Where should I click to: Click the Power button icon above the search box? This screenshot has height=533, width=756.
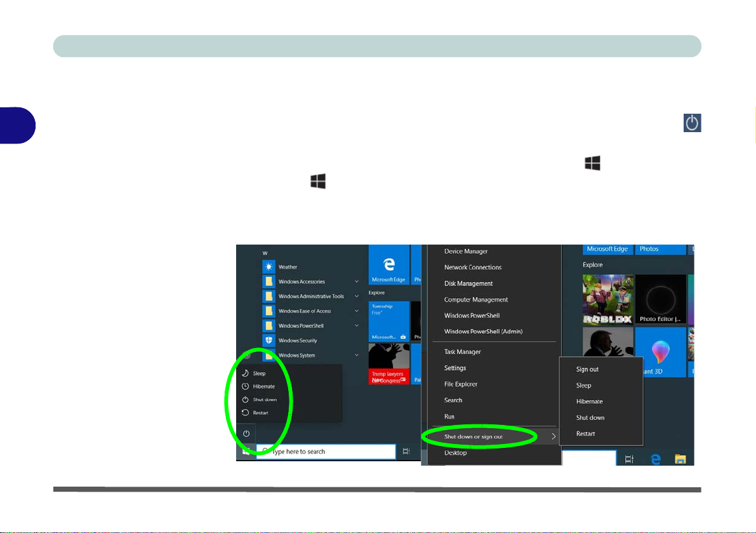[246, 434]
